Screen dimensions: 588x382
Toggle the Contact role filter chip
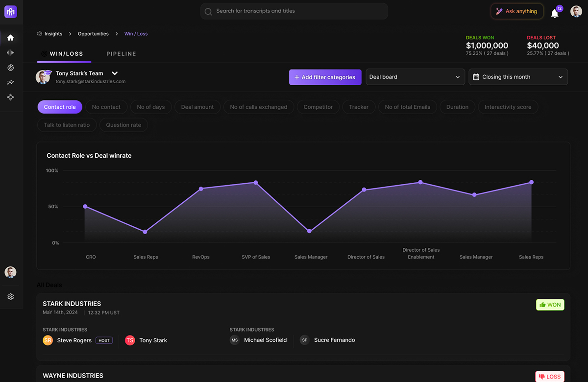[60, 107]
